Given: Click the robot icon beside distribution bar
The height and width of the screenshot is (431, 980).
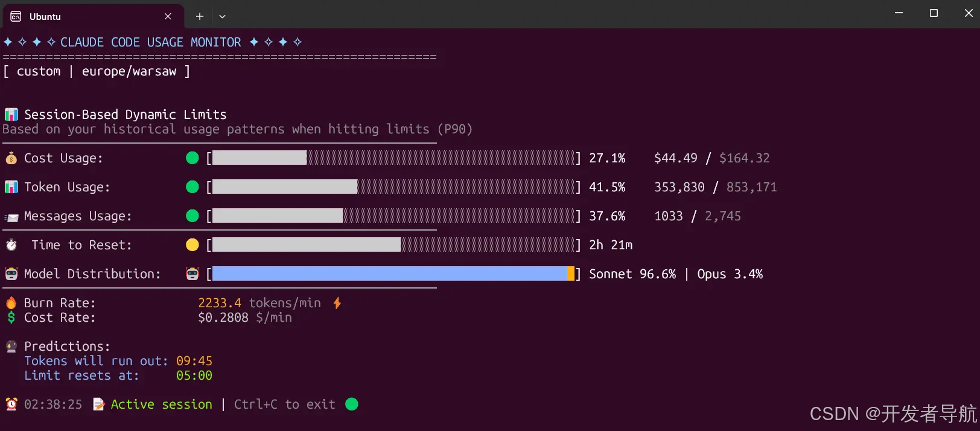Looking at the screenshot, I should coord(192,274).
